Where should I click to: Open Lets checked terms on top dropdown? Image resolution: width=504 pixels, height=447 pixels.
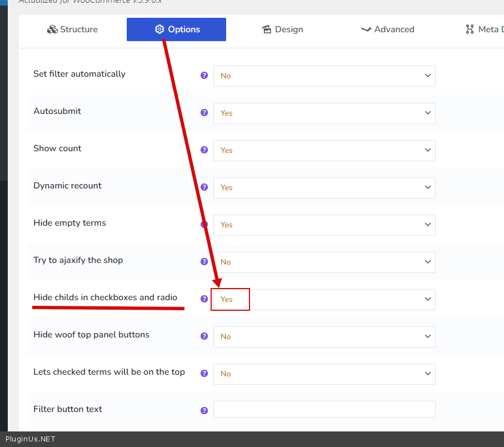click(x=324, y=374)
